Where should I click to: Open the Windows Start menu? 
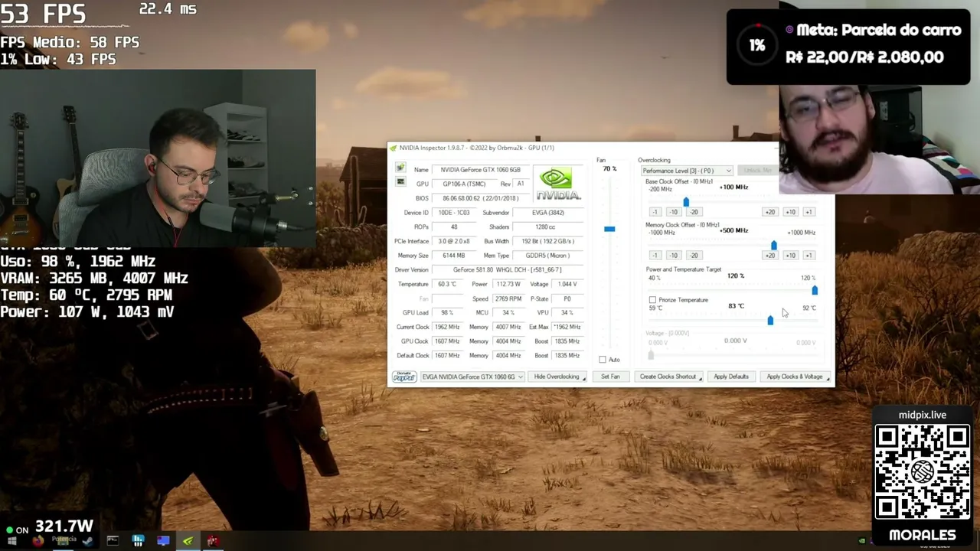click(12, 542)
